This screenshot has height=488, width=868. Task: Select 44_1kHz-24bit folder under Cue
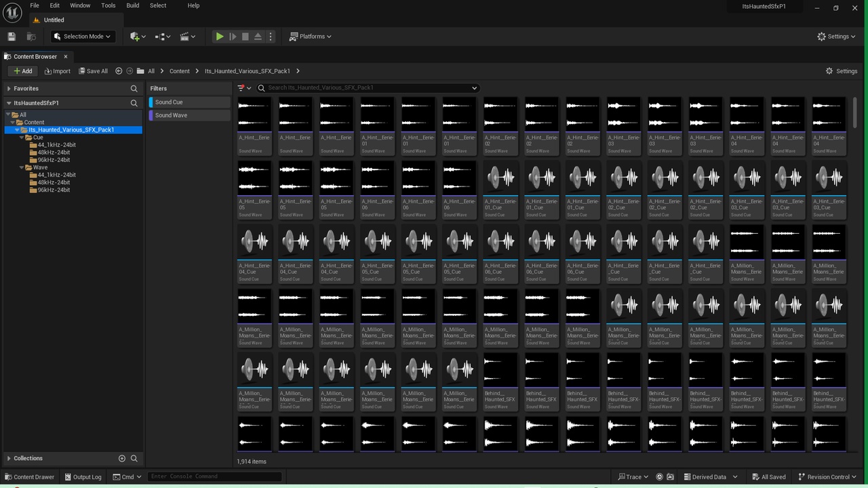click(x=56, y=145)
